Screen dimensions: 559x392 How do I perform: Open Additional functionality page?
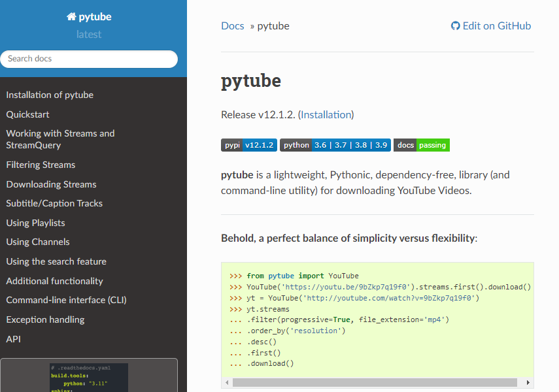[x=54, y=281]
